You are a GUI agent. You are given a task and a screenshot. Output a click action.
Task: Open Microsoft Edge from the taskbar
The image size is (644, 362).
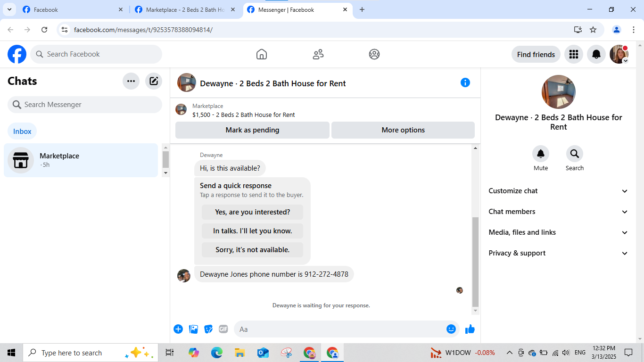216,353
